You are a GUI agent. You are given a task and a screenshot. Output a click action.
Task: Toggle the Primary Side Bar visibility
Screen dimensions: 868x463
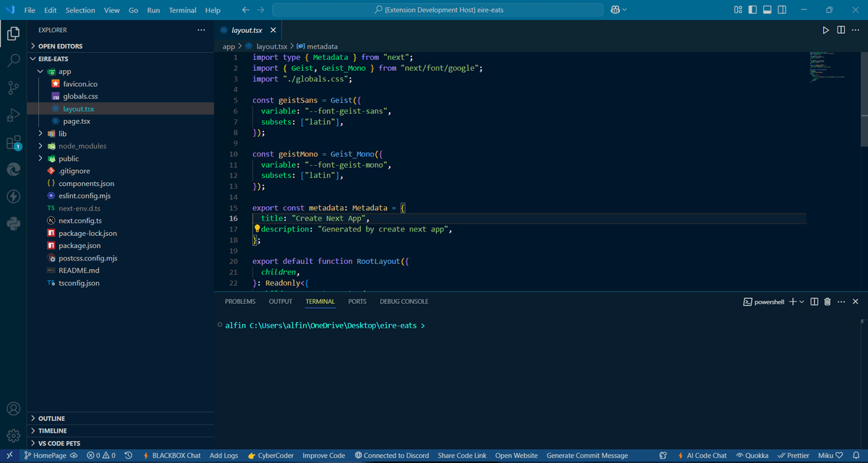click(753, 10)
